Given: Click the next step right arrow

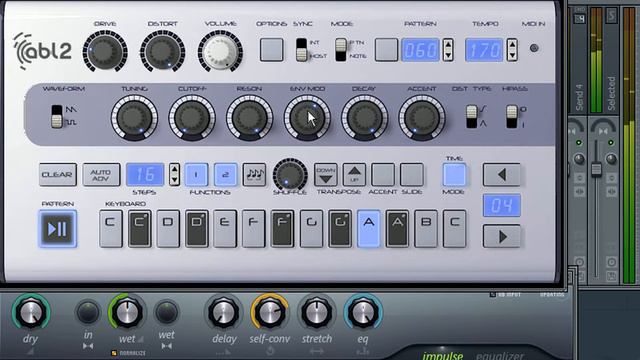Looking at the screenshot, I should pyautogui.click(x=502, y=236).
